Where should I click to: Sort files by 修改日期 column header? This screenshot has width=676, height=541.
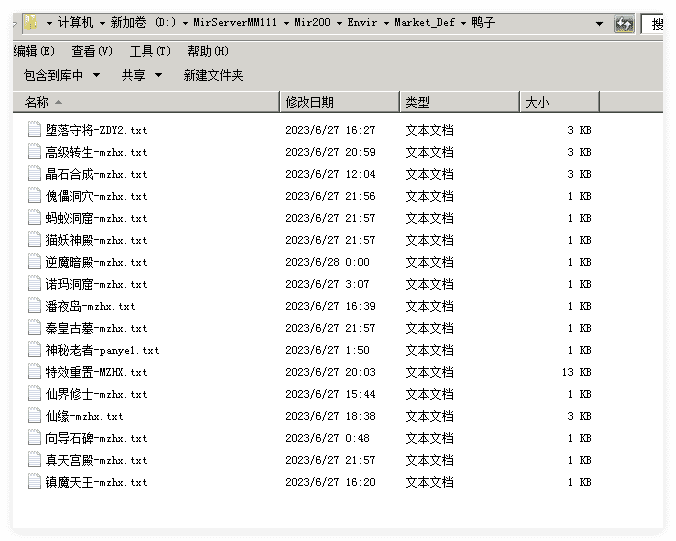click(x=310, y=102)
